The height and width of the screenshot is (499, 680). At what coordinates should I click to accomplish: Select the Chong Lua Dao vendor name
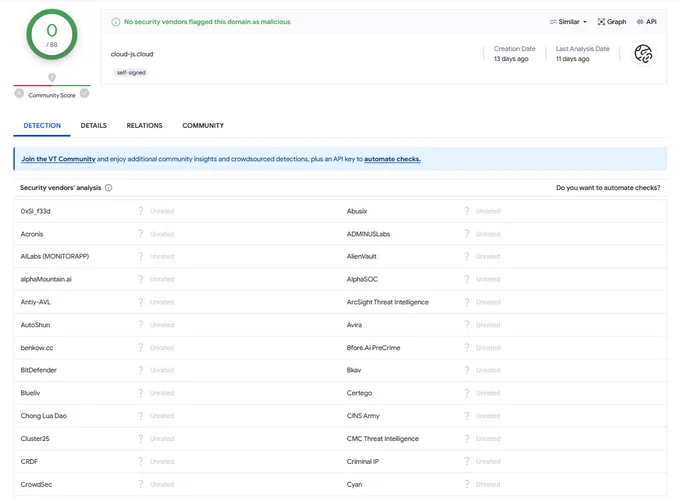[43, 416]
